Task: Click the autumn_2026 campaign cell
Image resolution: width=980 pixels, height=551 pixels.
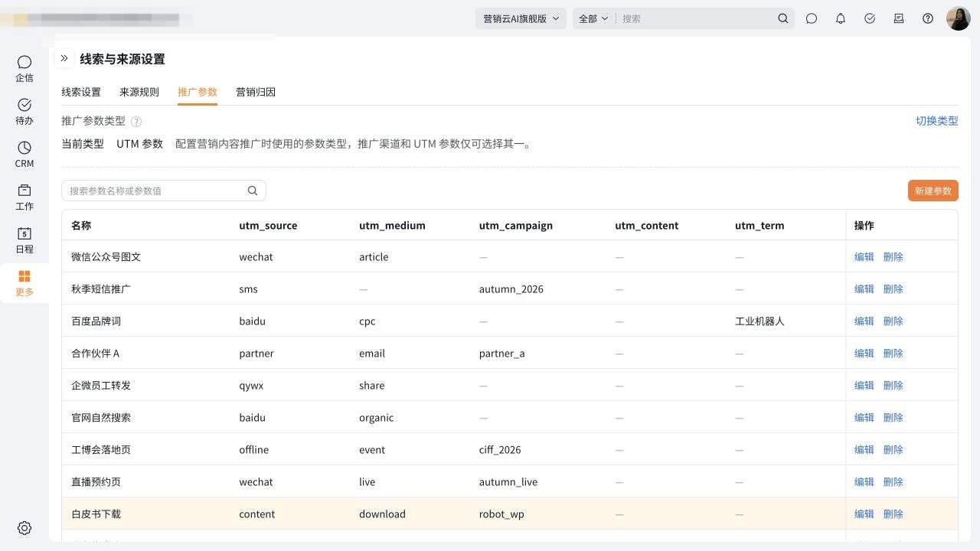Action: click(x=511, y=289)
